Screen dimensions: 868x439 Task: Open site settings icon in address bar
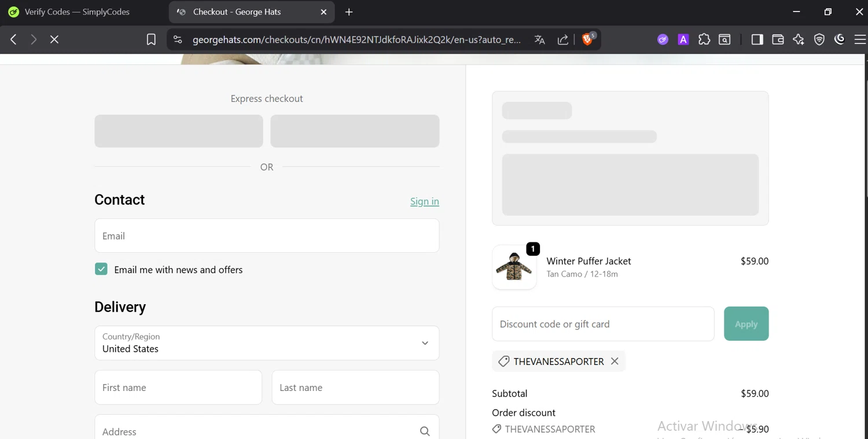pos(178,39)
